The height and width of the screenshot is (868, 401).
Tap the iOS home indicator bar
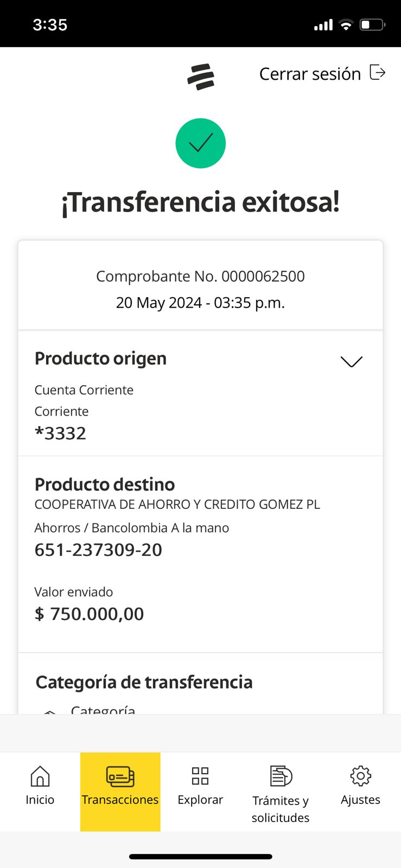[200, 857]
